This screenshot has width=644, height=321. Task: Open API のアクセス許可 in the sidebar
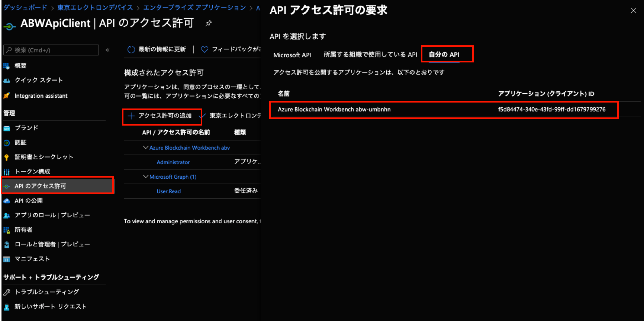click(58, 186)
